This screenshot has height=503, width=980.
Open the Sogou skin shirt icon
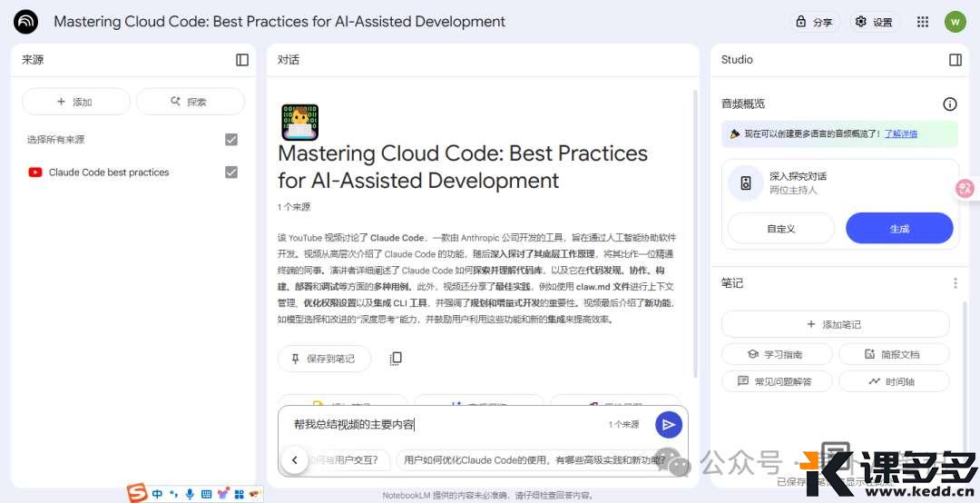click(223, 493)
